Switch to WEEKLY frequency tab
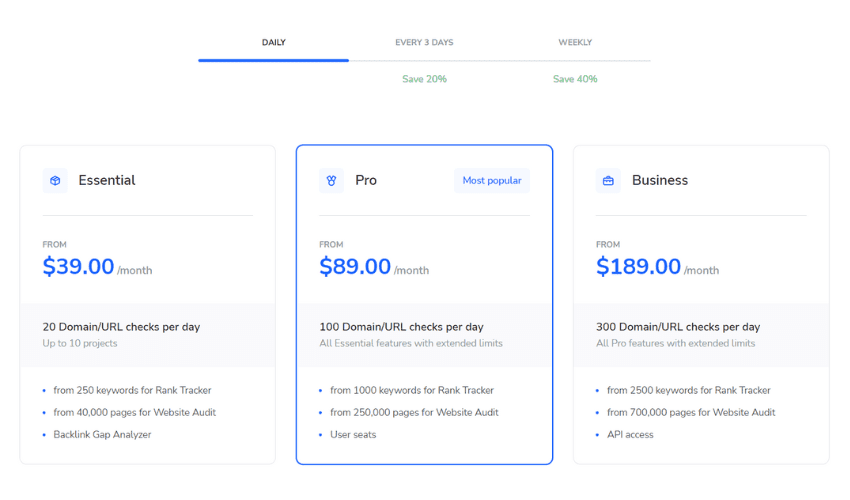This screenshot has width=850, height=500. point(575,42)
